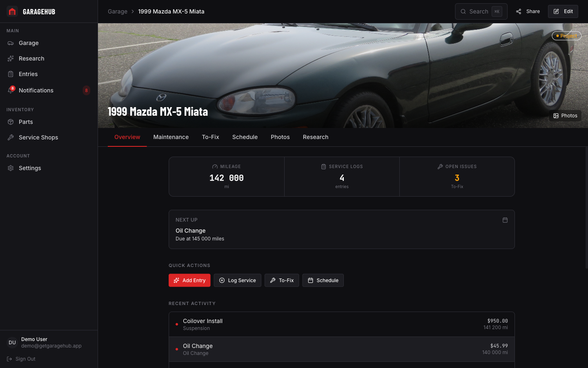This screenshot has width=588, height=368.
Task: Click the Mileage gauge icon
Action: [x=215, y=166]
